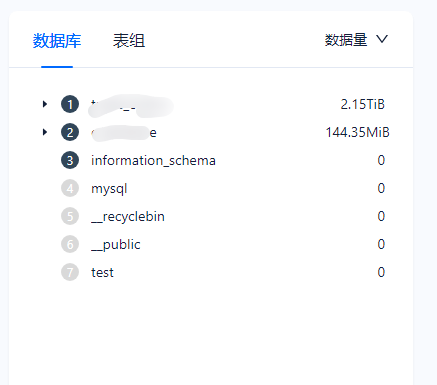Click rank badge 7 beside test
This screenshot has width=437, height=385.
(x=70, y=272)
